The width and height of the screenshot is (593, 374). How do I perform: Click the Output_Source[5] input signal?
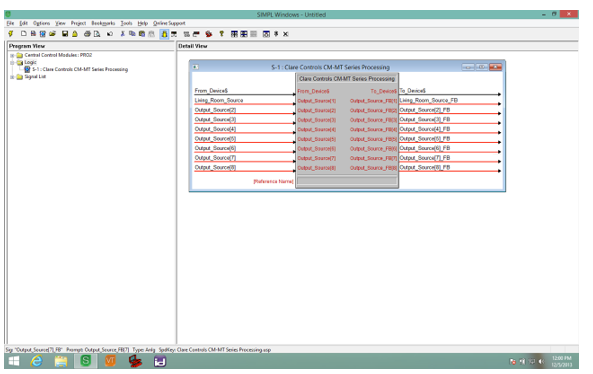pyautogui.click(x=215, y=139)
